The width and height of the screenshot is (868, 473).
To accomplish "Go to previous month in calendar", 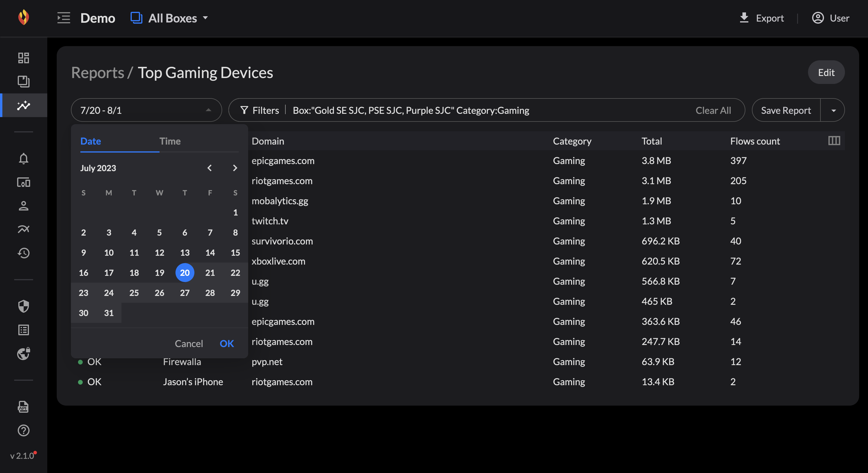I will 209,168.
